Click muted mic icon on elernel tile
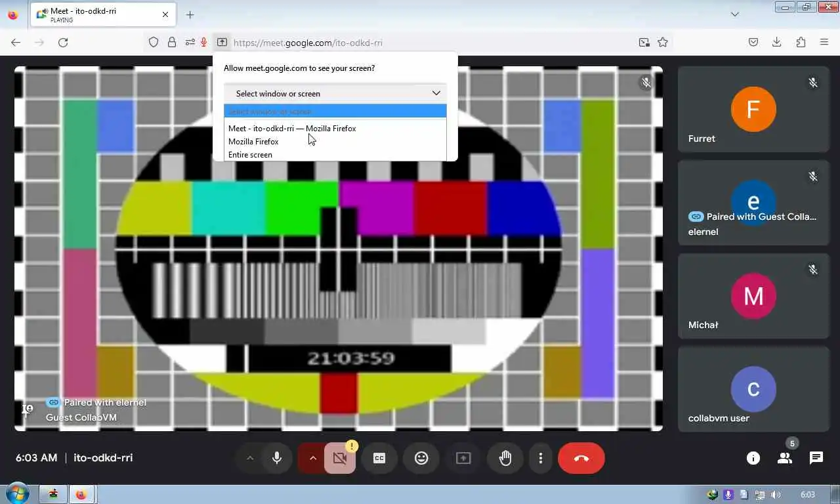 813,177
